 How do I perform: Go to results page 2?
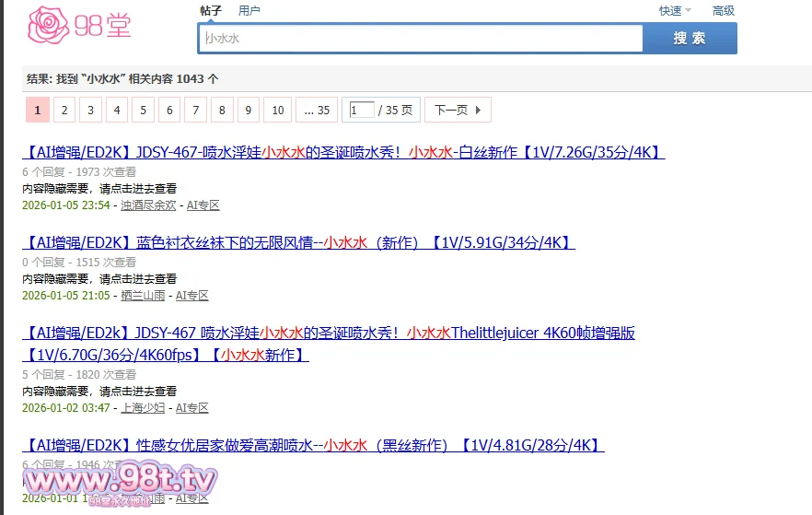[x=64, y=111]
